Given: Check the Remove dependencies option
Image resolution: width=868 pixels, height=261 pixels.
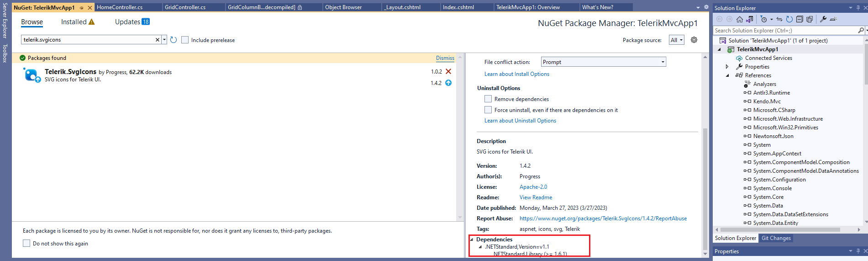Looking at the screenshot, I should point(488,99).
